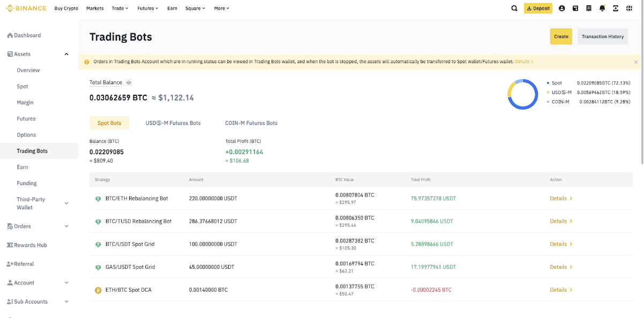Open the Futures dropdown in top nav
The image size is (644, 318).
(x=147, y=9)
